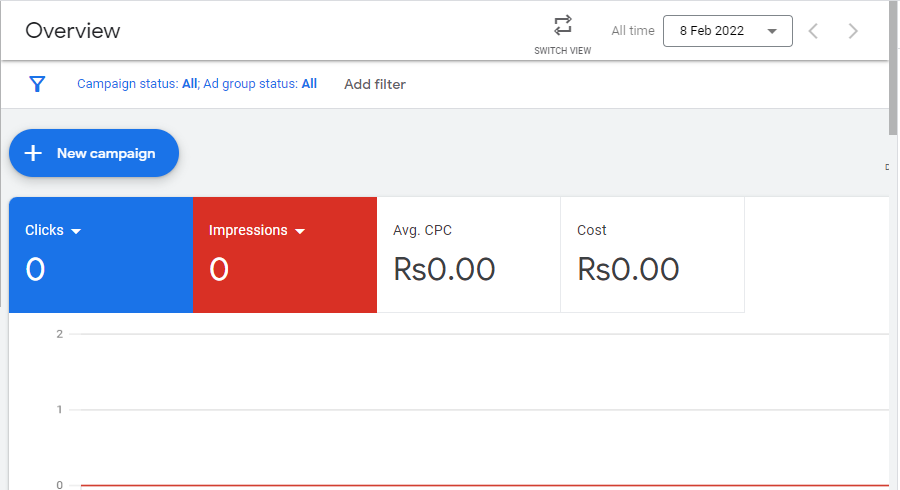Go to the previous date range

(x=813, y=31)
